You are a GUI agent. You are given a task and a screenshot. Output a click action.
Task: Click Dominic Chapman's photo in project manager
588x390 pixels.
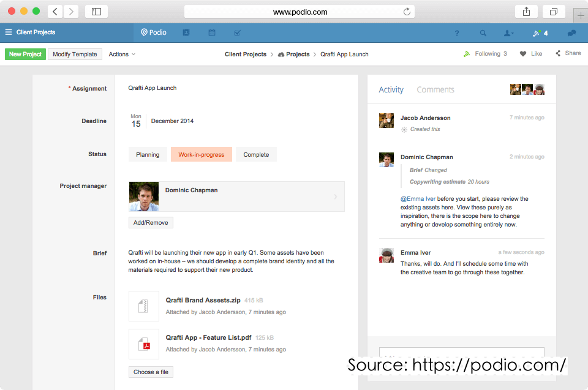[143, 197]
